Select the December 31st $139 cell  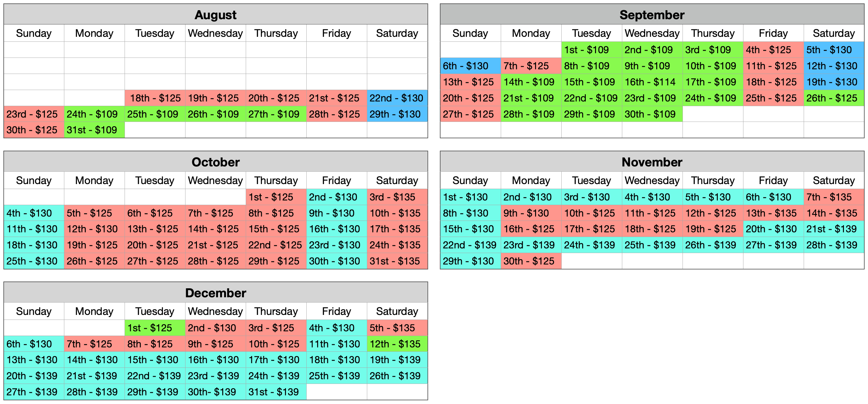click(x=276, y=392)
